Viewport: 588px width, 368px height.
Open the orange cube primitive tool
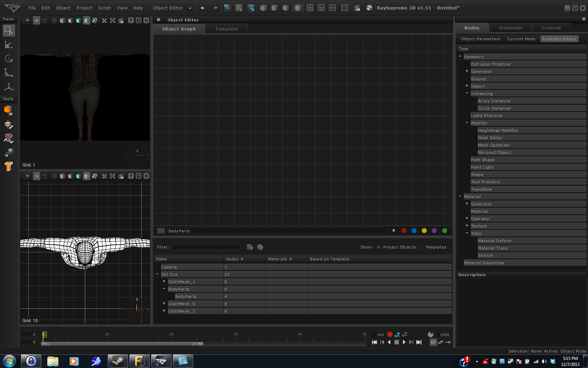[9, 110]
